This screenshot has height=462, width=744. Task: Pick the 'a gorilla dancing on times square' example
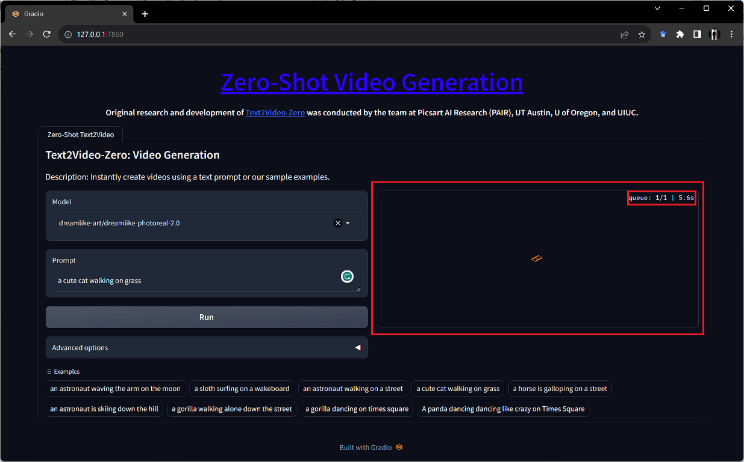point(357,408)
